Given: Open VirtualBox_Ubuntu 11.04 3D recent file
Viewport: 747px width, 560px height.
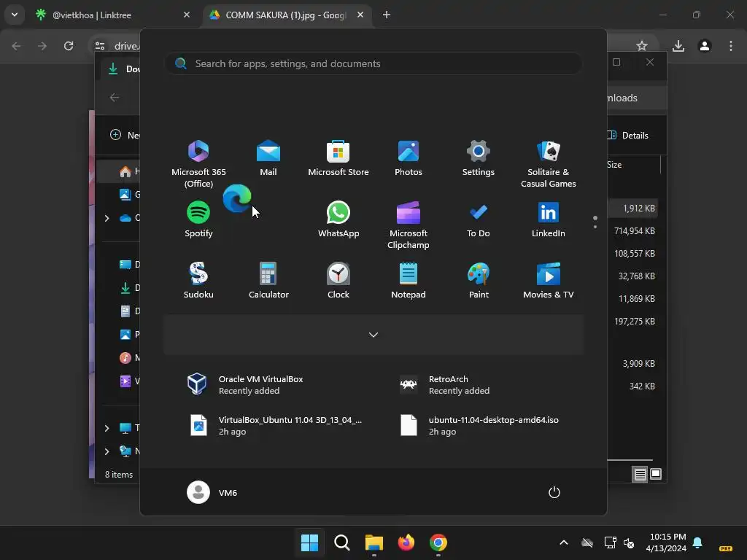Looking at the screenshot, I should point(275,426).
